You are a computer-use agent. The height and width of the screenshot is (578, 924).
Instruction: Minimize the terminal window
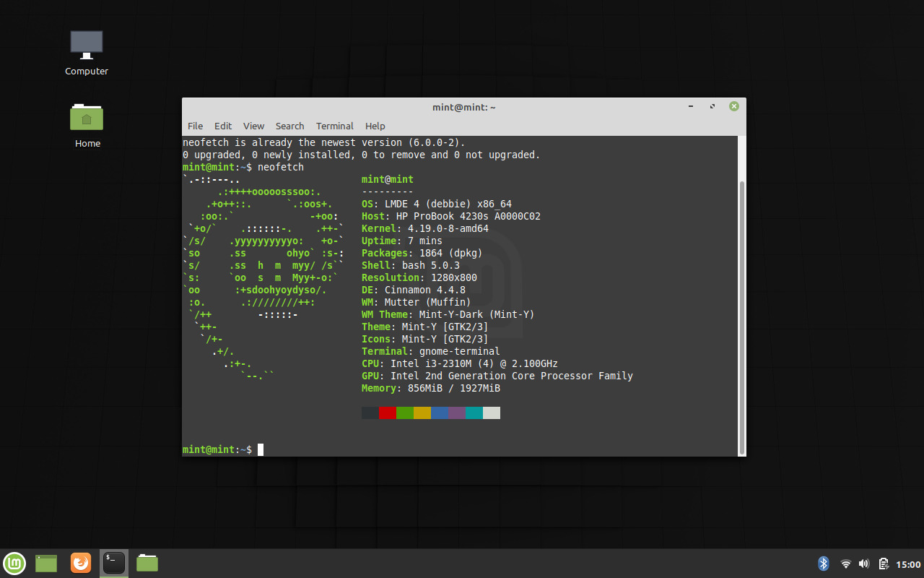692,106
